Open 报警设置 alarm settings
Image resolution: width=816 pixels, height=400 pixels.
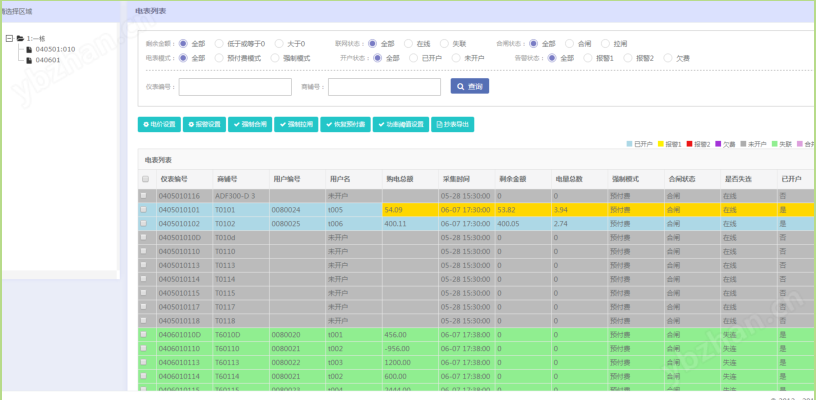point(204,124)
